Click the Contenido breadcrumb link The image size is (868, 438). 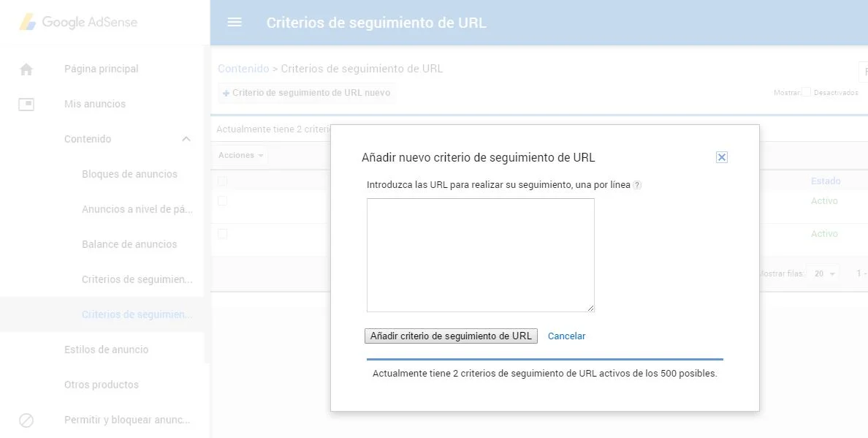coord(243,69)
